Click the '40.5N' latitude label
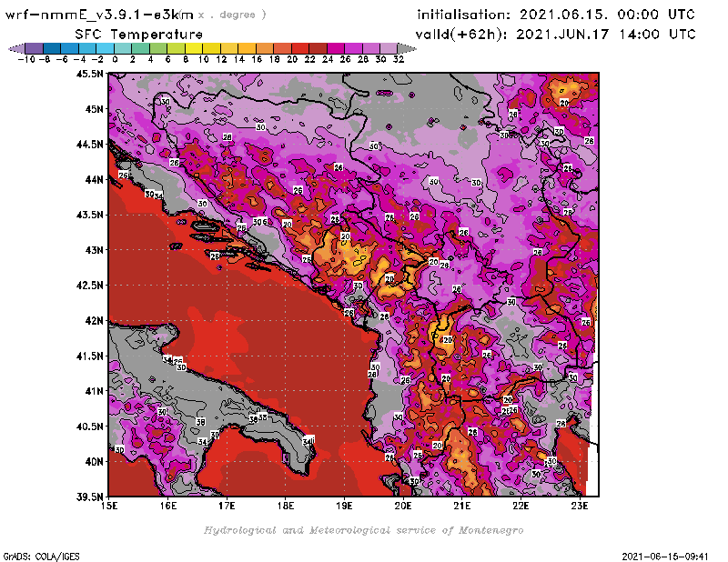728x562 pixels. [90, 427]
